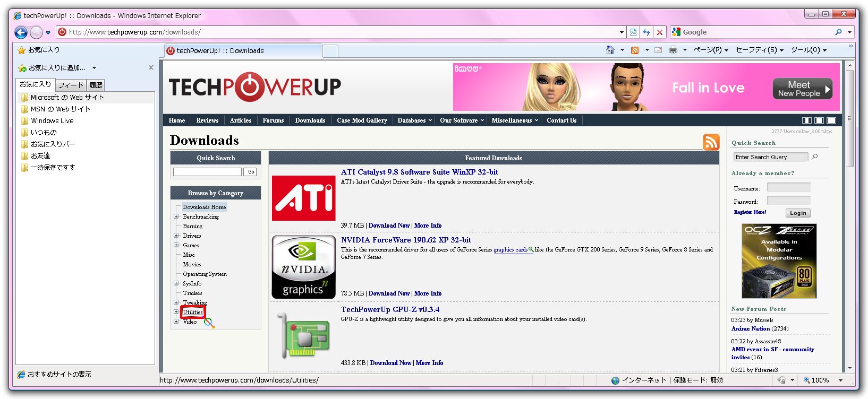Click More Info for NVIDIA ForceWare 190.62
Viewport: 868px width, 399px height.
coord(428,293)
